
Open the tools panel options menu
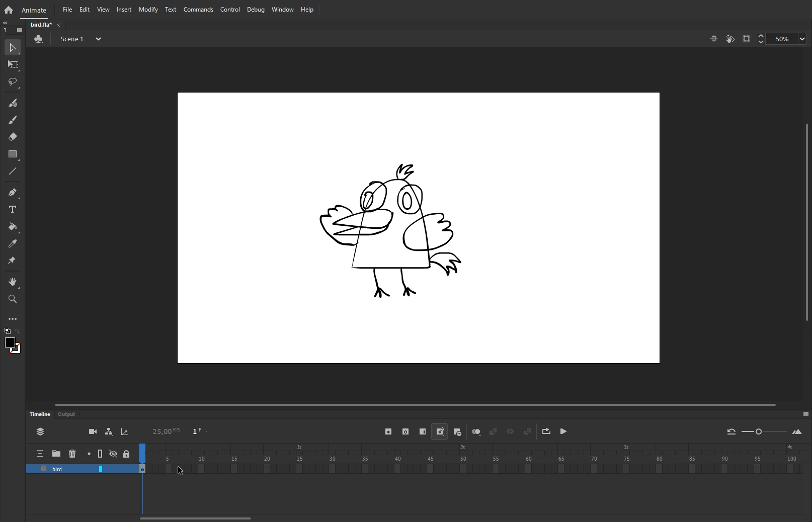tap(20, 30)
